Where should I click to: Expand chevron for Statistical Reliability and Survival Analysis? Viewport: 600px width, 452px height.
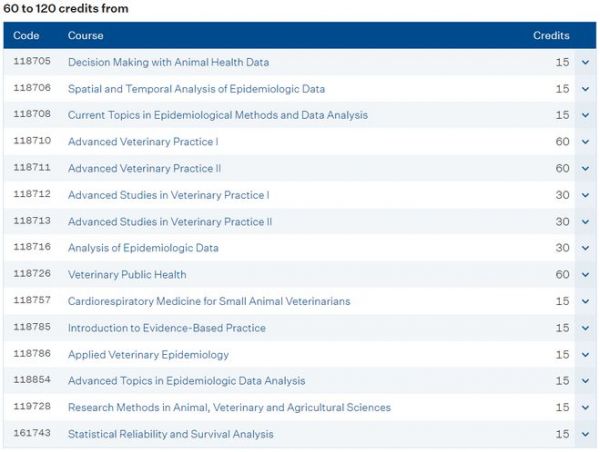585,434
